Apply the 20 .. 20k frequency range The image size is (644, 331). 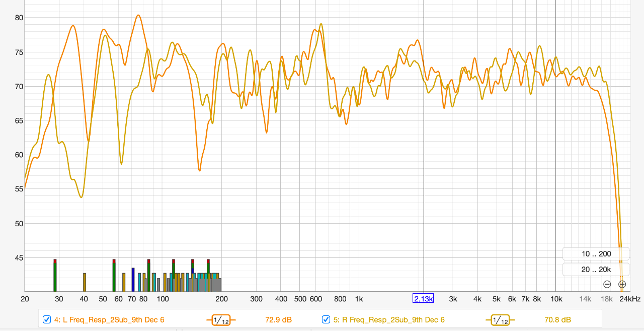[596, 270]
